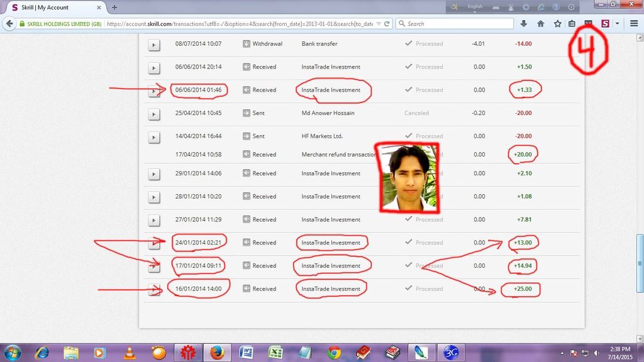
Task: Click the account.skrill.com address bar
Action: tap(240, 24)
